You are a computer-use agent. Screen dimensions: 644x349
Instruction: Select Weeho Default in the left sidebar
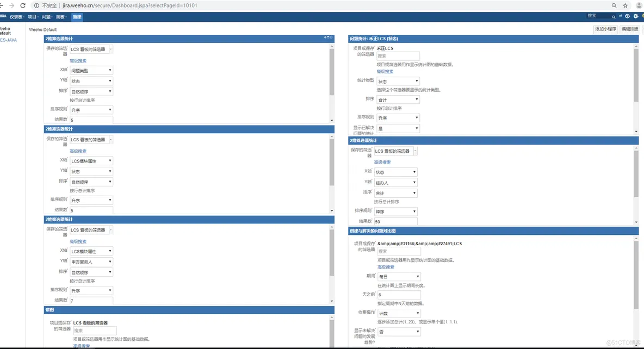click(x=5, y=31)
